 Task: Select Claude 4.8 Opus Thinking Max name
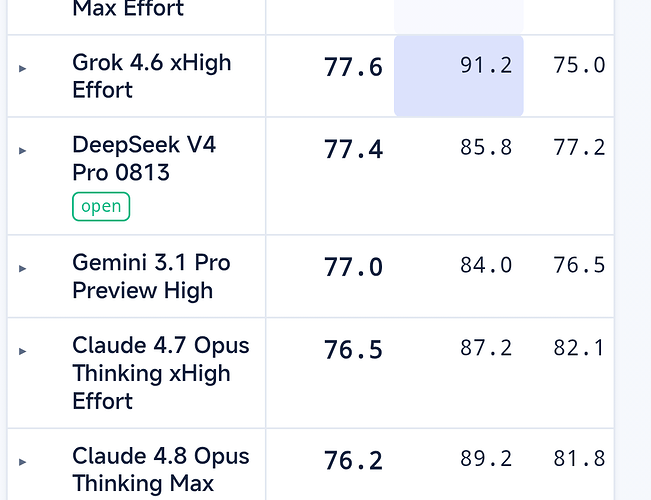[161, 470]
